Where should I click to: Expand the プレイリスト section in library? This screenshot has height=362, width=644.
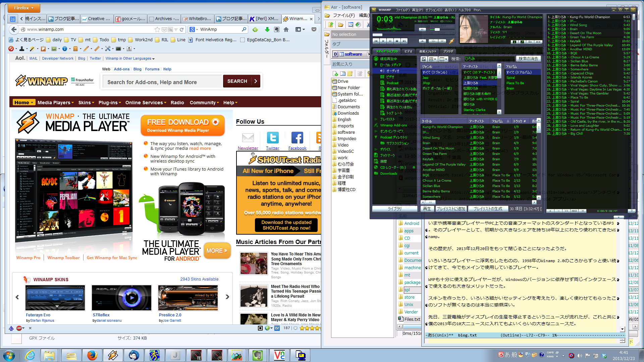(376, 119)
